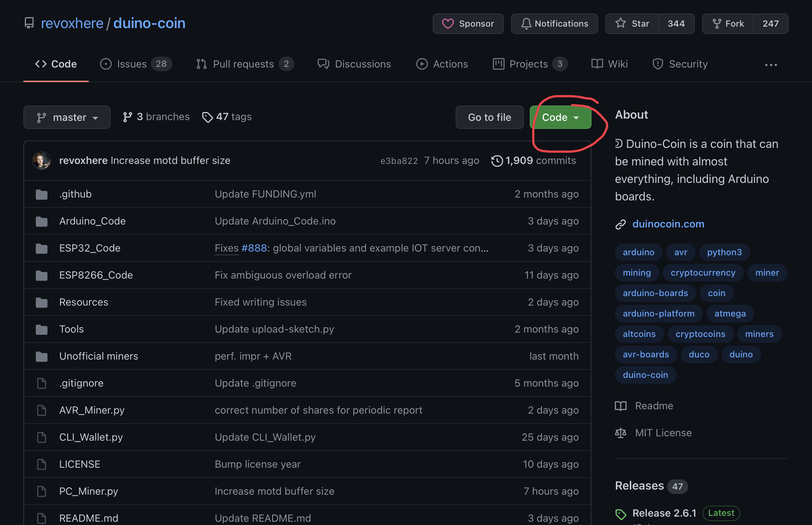Toggle sponsorship with the heart button
Viewport: 812px width, 525px height.
(x=468, y=23)
